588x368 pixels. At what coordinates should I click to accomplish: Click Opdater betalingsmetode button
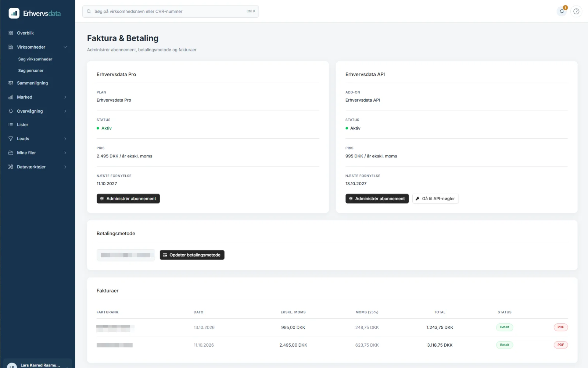tap(192, 255)
